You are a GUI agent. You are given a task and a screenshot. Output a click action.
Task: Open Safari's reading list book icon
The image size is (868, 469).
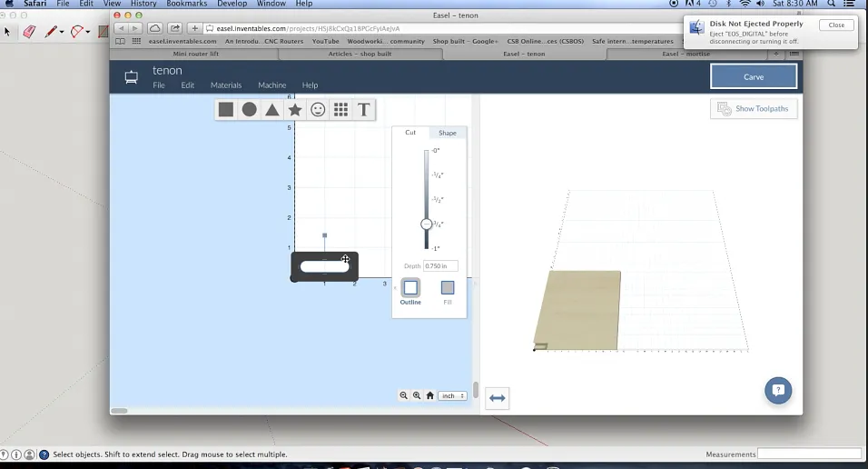click(x=120, y=41)
